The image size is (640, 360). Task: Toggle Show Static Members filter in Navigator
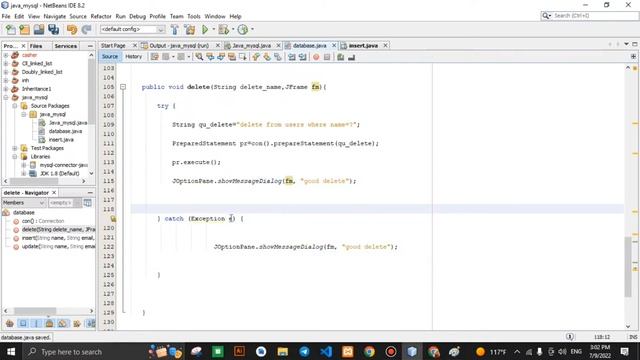pos(36,324)
